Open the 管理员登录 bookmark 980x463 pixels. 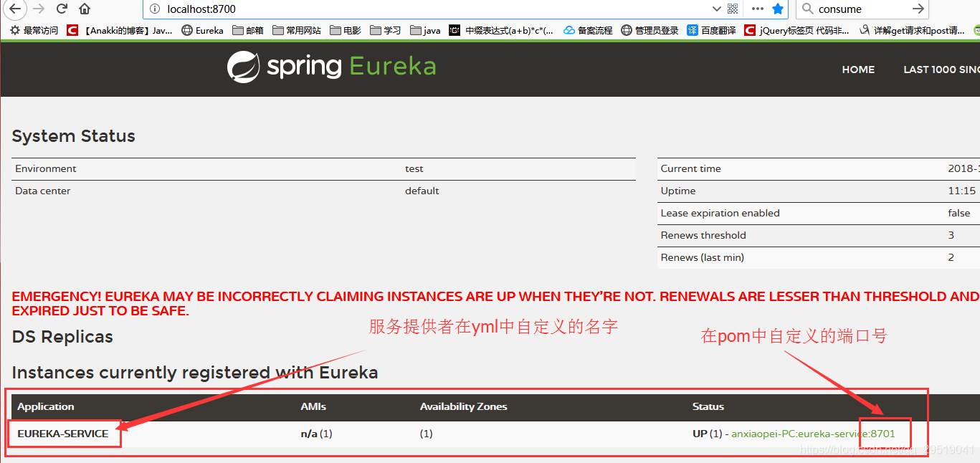pyautogui.click(x=650, y=30)
